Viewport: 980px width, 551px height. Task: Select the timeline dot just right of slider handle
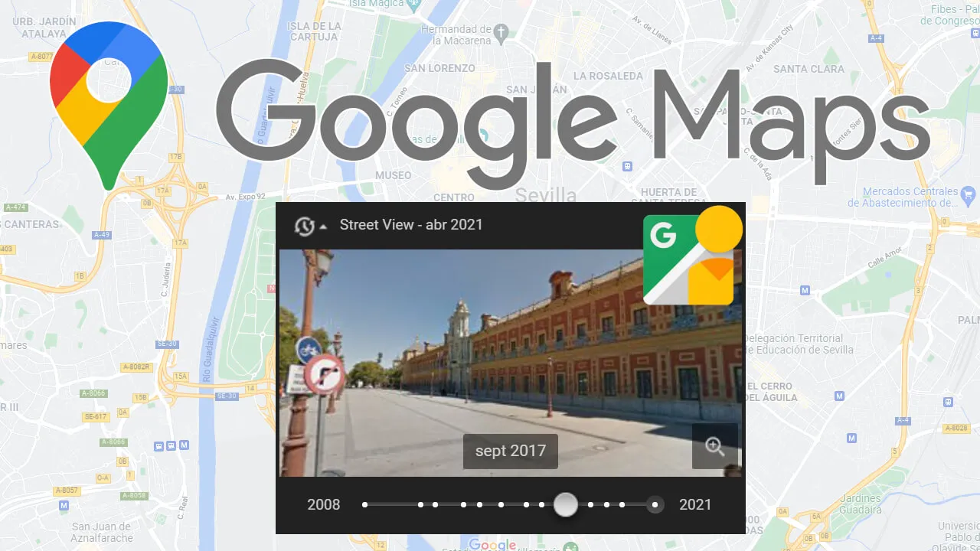[x=590, y=504]
